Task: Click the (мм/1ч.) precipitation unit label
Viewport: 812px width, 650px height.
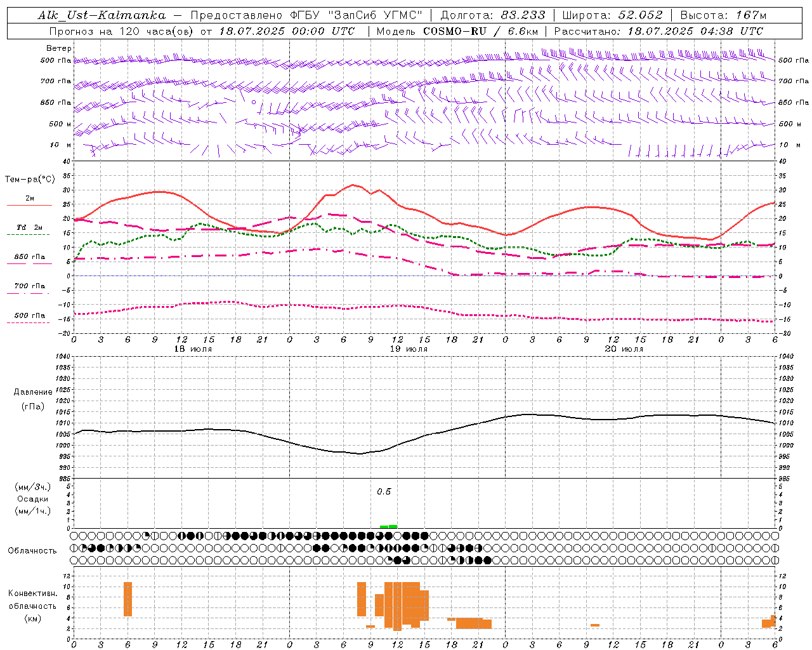Action: click(33, 511)
